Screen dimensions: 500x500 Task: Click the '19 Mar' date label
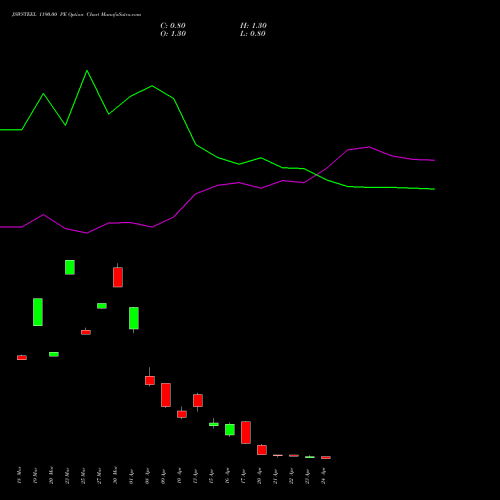(x=35, y=476)
